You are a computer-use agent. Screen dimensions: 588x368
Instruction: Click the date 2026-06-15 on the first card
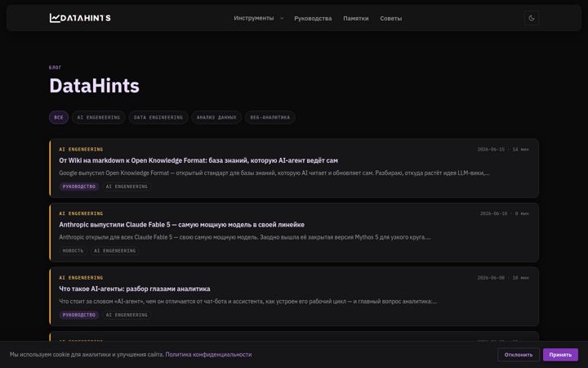pos(491,150)
